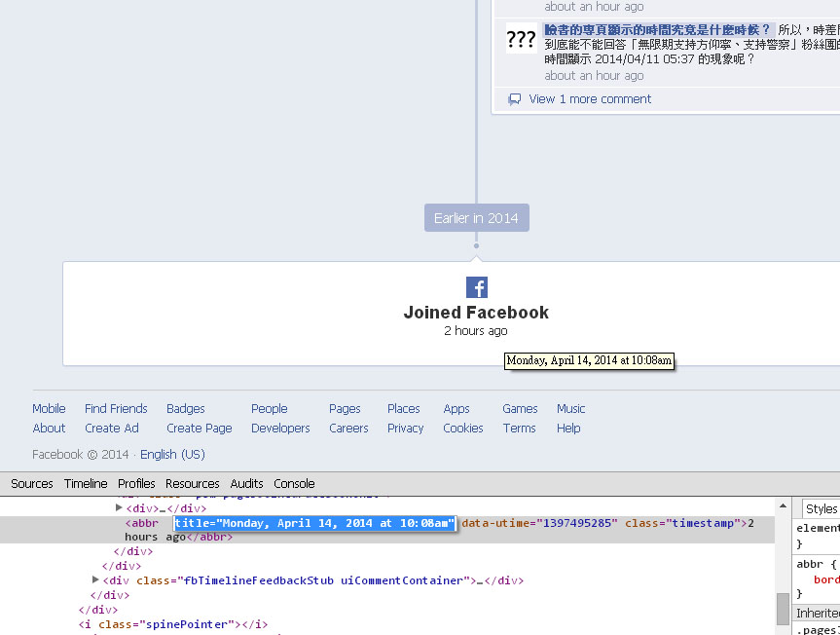Select the Styles sidebar tab

pos(821,508)
